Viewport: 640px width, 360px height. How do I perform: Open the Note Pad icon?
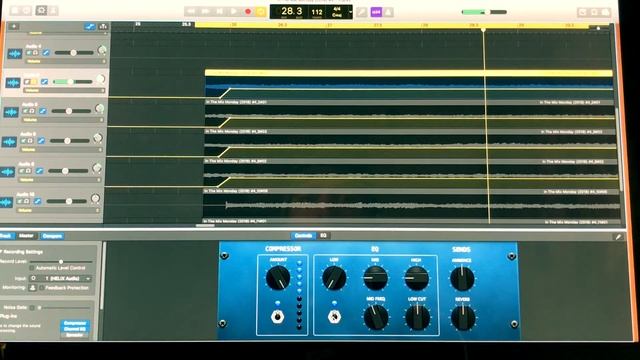tap(582, 12)
